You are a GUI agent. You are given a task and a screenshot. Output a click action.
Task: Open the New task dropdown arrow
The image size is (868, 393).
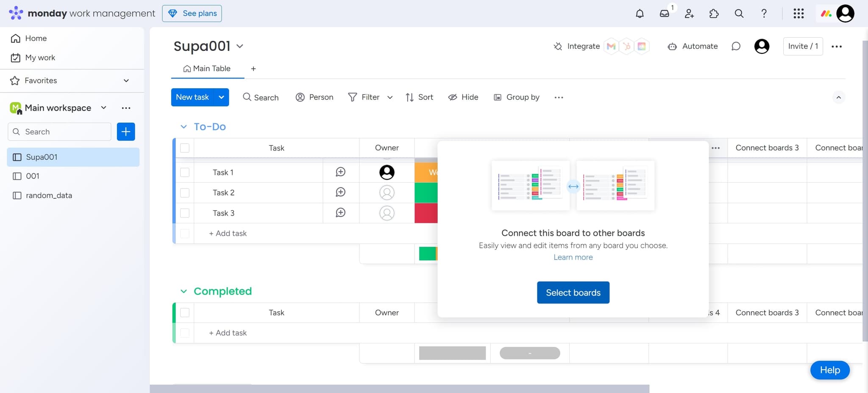[x=221, y=97]
